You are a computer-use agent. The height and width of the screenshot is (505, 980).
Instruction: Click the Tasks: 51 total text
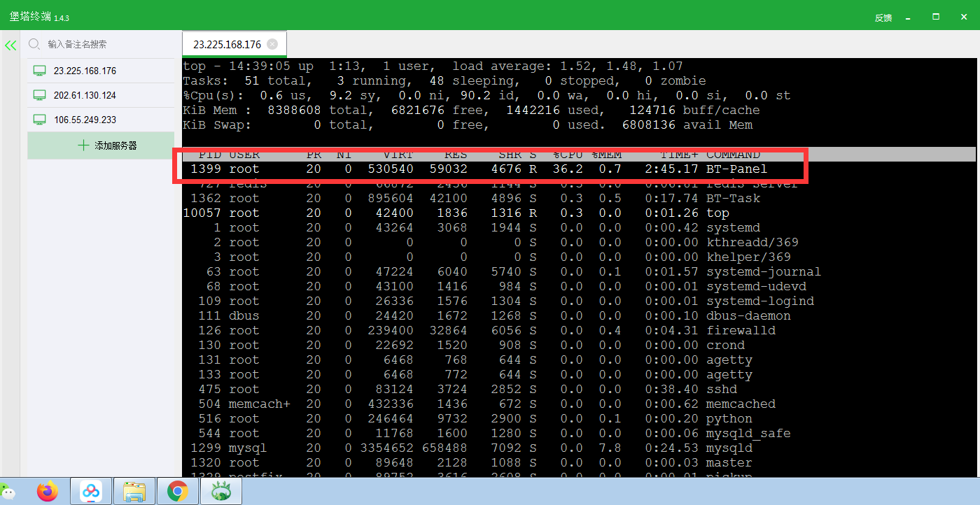click(247, 80)
